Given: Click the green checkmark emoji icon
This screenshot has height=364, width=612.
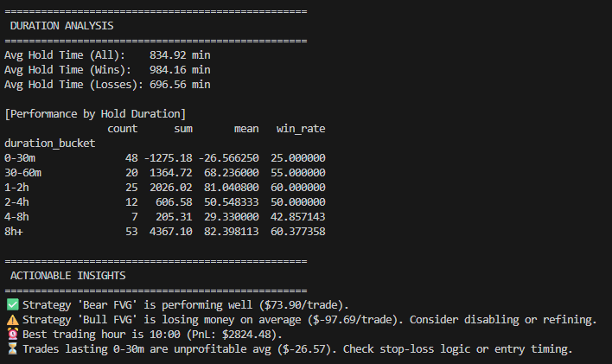Looking at the screenshot, I should click(12, 305).
